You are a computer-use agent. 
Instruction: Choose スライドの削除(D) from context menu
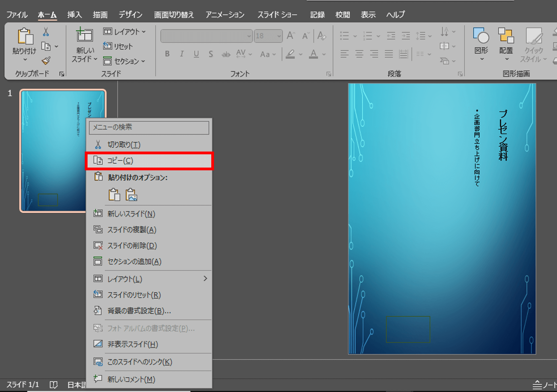coord(149,246)
